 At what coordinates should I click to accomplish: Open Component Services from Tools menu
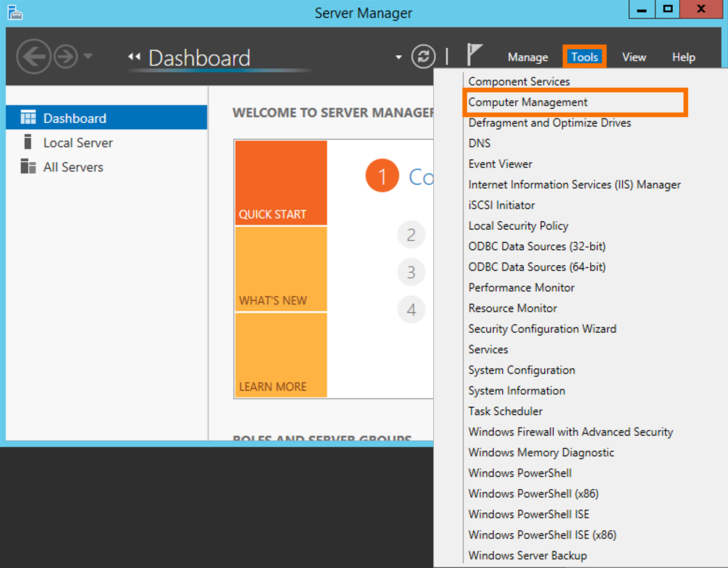[x=519, y=82]
